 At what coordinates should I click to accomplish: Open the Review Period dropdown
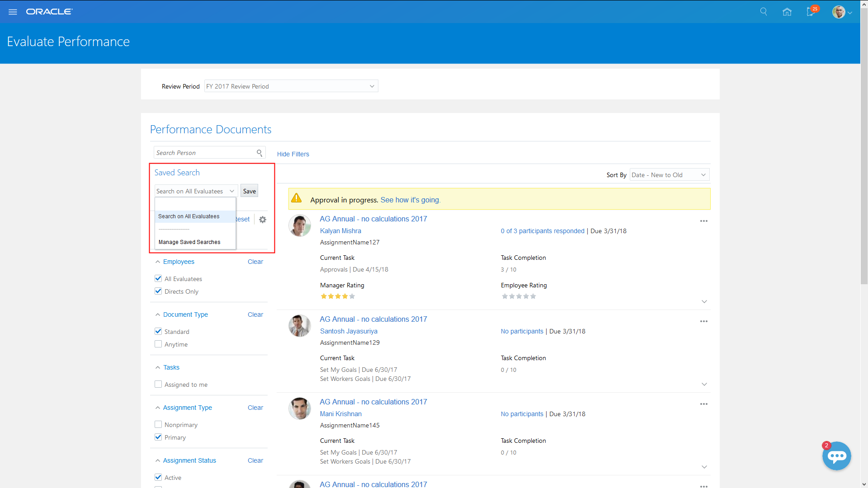[x=291, y=86]
